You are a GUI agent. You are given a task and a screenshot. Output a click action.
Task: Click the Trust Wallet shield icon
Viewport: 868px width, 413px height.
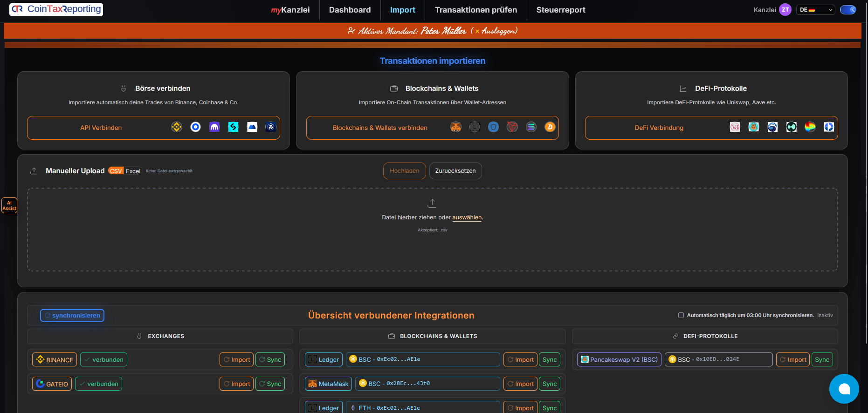[x=494, y=127]
